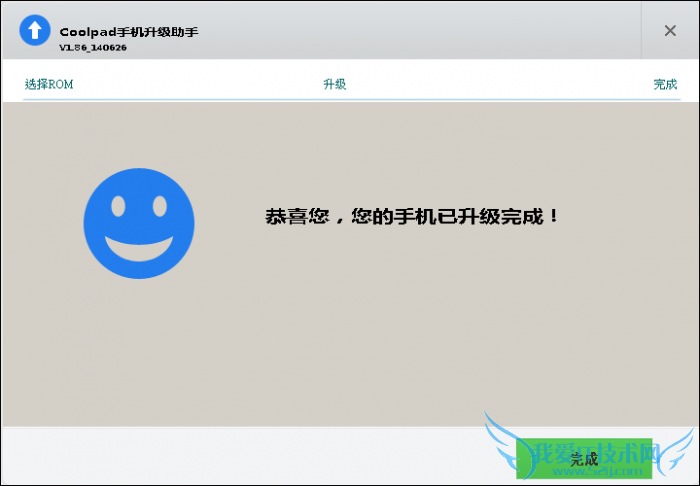Click the Coolpad手机升级助手 title text
Viewport: 700px width, 486px height.
pos(129,32)
